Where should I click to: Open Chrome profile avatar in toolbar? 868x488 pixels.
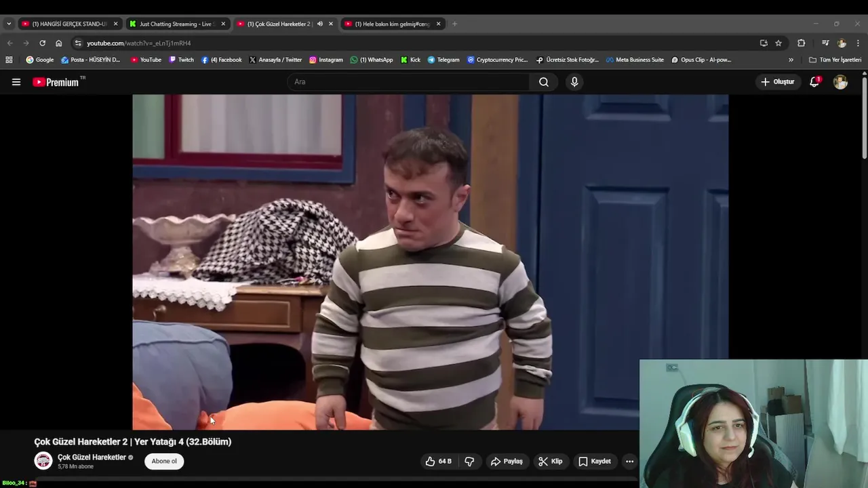point(842,43)
